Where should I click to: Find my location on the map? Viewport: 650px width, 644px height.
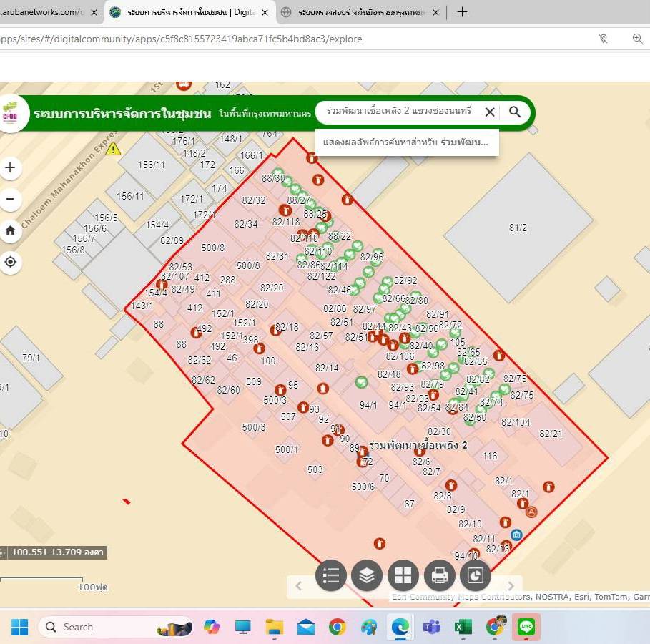10,262
